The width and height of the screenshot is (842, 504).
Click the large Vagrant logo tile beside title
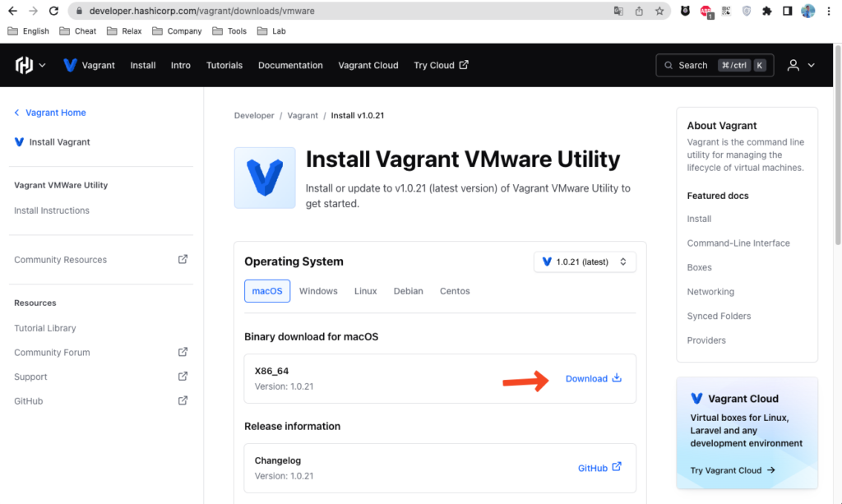(265, 178)
